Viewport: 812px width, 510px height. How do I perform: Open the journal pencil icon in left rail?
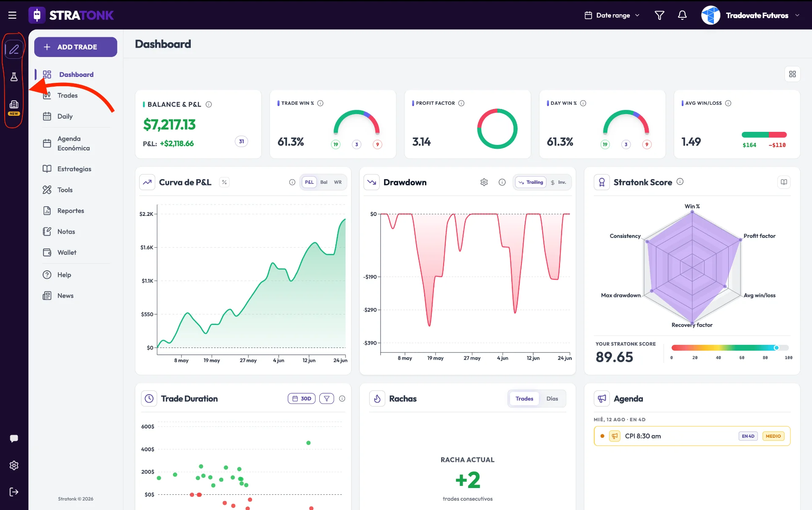[x=14, y=49]
